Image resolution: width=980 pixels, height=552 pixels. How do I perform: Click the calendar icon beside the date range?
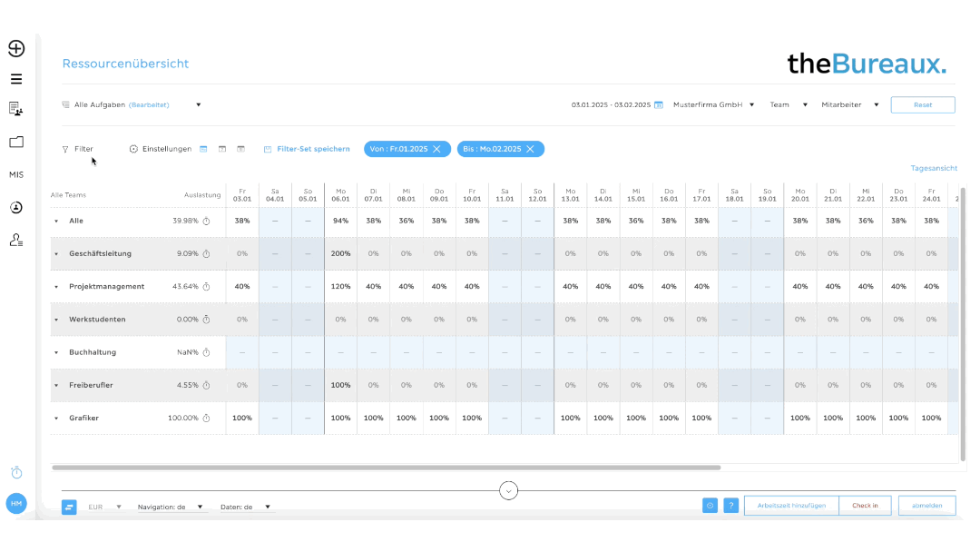tap(659, 104)
